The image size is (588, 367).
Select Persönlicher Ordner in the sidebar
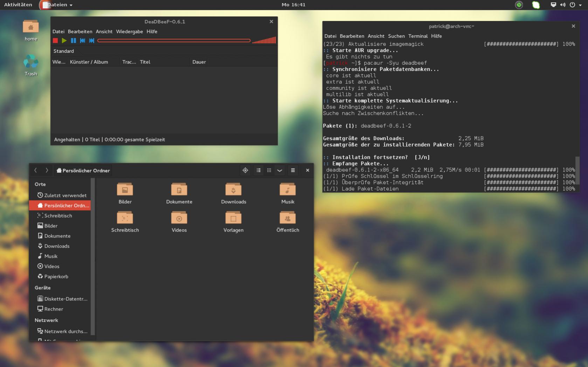(60, 205)
